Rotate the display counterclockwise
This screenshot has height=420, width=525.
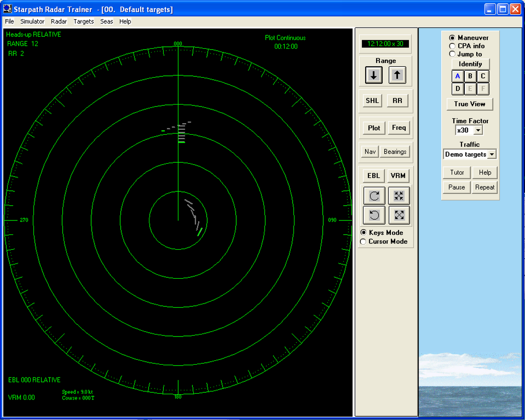pyautogui.click(x=374, y=215)
